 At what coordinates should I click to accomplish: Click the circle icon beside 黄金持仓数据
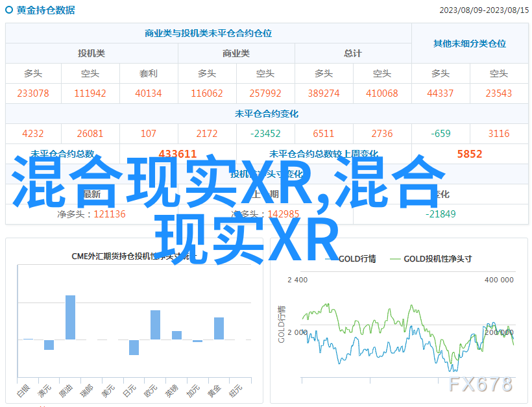click(9, 10)
